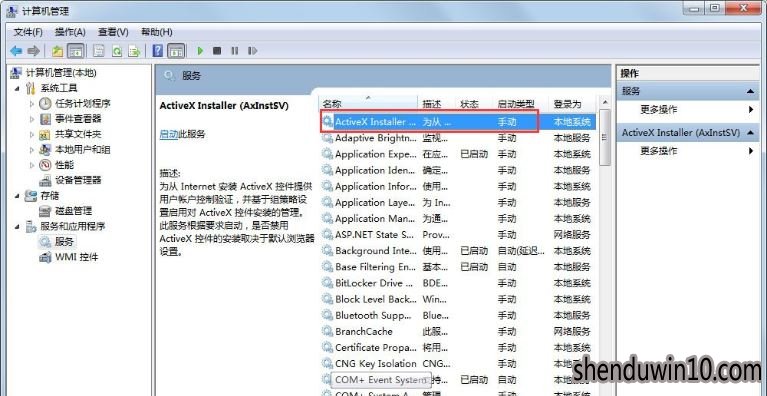Select the Base Filtering Engine service row

point(458,267)
